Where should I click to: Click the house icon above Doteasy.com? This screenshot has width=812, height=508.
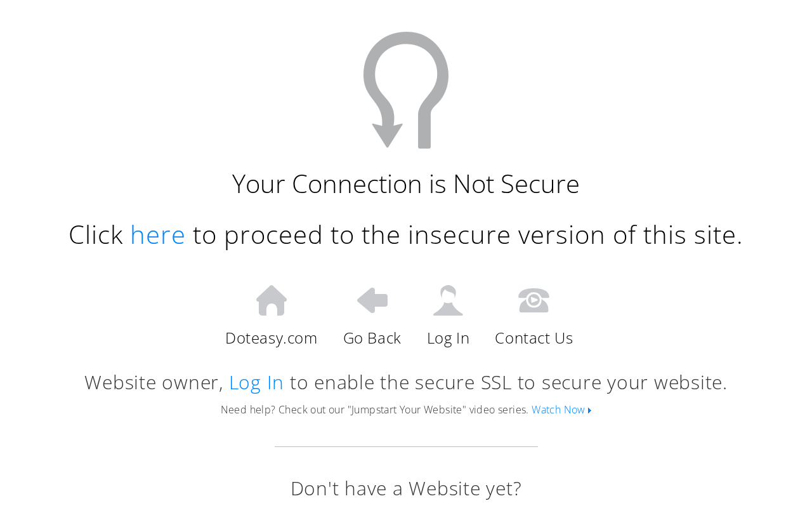click(272, 300)
